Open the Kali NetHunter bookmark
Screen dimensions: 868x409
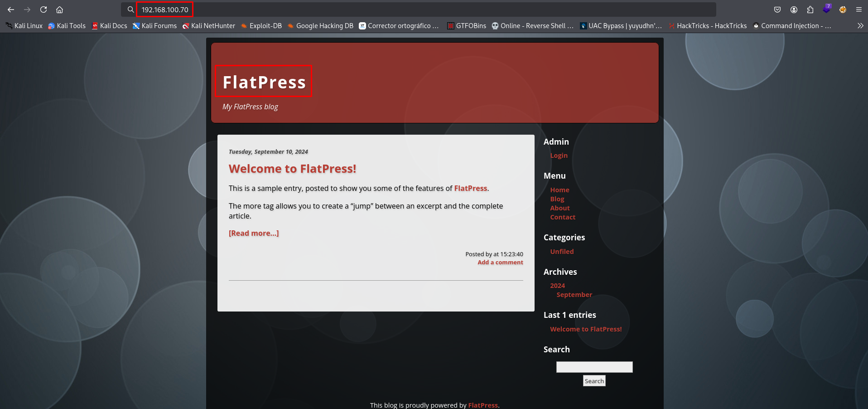[x=209, y=26]
